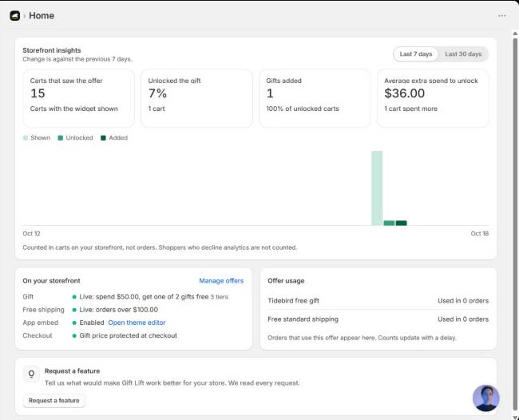
Task: Click the Gift Lift app icon
Action: pos(15,15)
